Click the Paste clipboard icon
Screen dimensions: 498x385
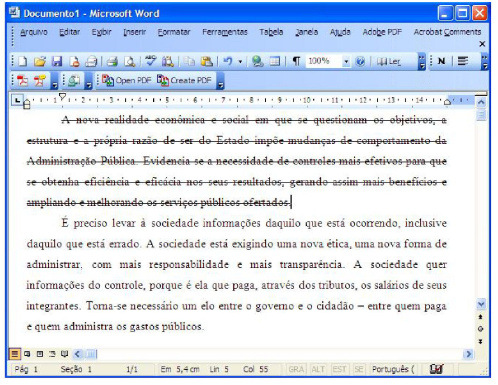[x=207, y=61]
